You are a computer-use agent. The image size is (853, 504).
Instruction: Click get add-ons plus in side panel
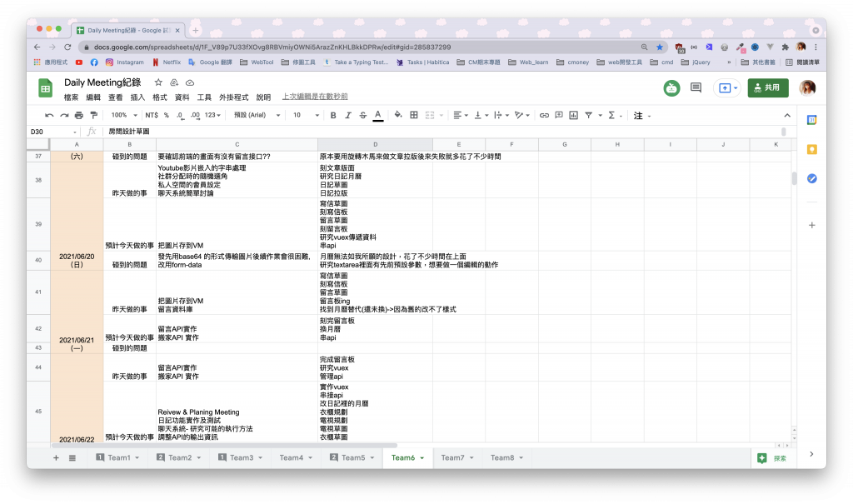point(811,225)
